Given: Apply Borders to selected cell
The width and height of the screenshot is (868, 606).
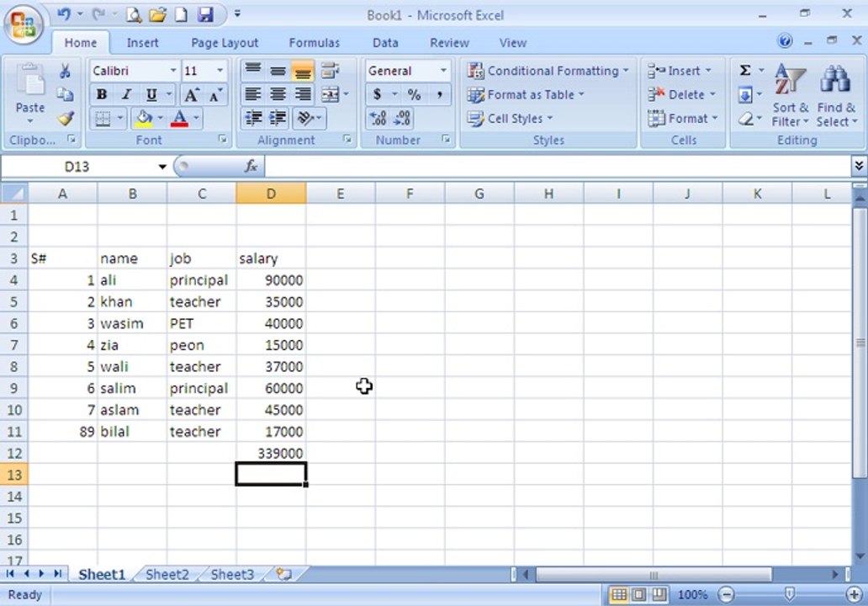Looking at the screenshot, I should (103, 119).
